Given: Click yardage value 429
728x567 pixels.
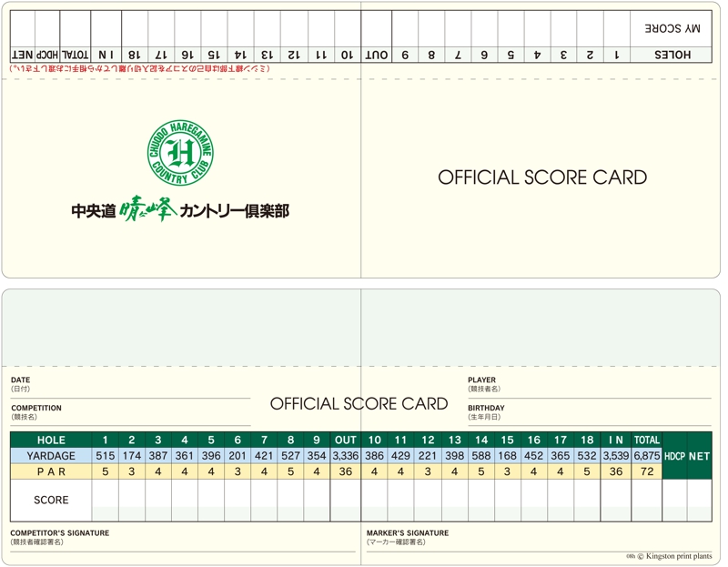Looking at the screenshot, I should (x=400, y=456).
